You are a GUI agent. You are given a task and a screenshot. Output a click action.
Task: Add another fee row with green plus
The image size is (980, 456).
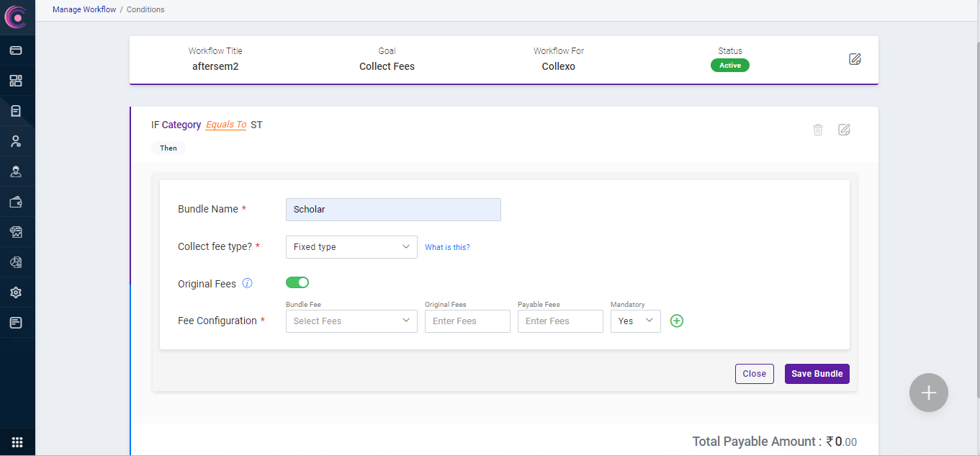pos(676,321)
